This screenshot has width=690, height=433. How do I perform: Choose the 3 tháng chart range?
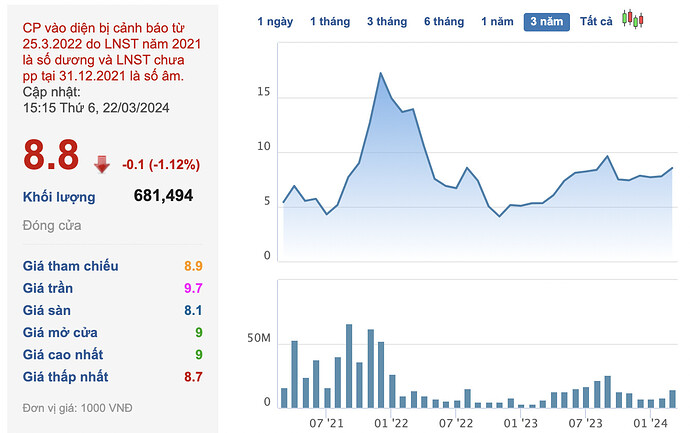(x=387, y=22)
